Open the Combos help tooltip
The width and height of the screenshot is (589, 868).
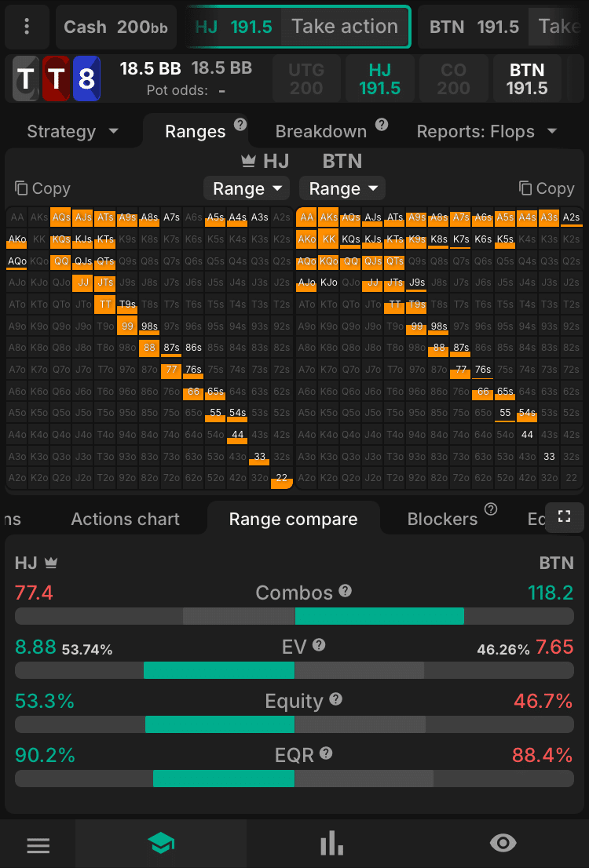[x=346, y=591]
